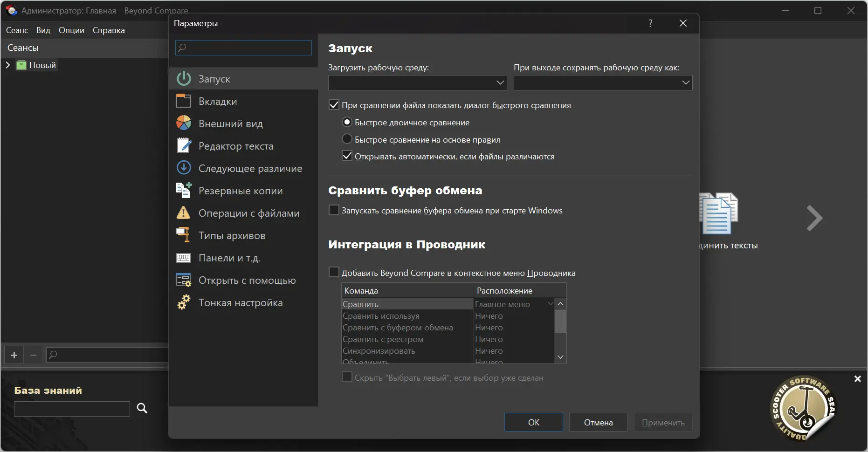This screenshot has height=452, width=868.
Task: Select the Операции с файлами warning icon
Action: pos(184,213)
